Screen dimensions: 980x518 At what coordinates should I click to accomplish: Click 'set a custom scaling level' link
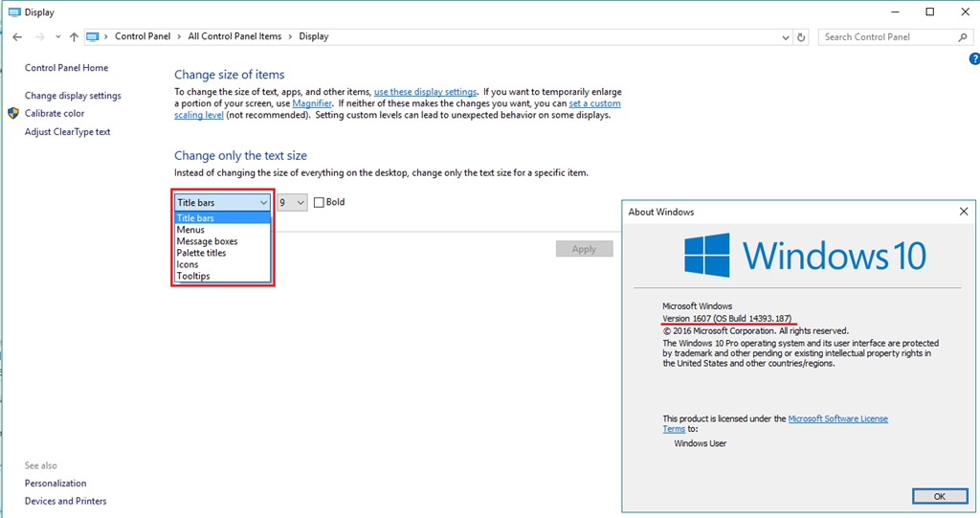click(x=594, y=103)
